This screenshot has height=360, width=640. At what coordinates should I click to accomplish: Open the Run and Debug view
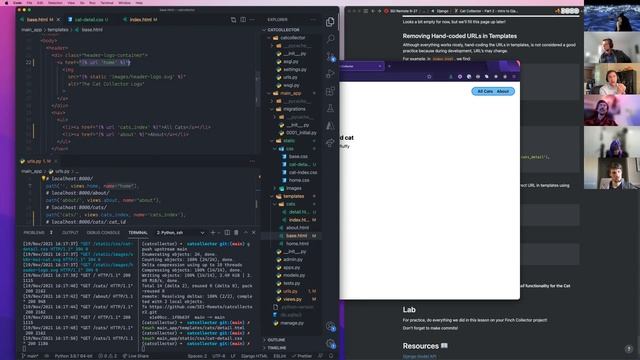click(x=330, y=74)
